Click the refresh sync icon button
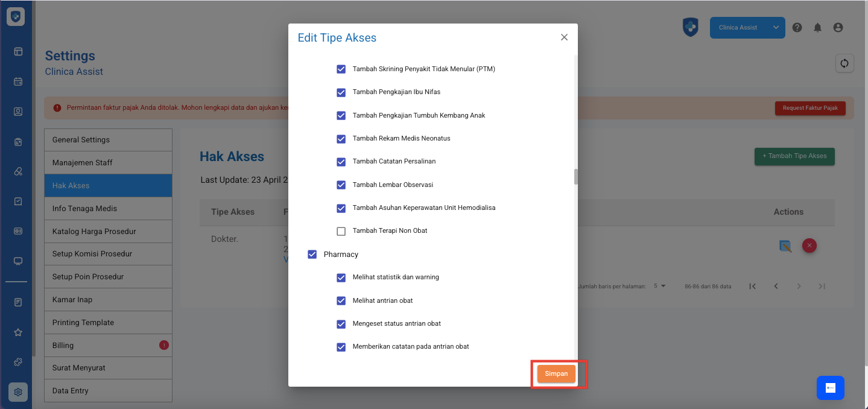Viewport: 868px width, 409px height. [x=844, y=63]
